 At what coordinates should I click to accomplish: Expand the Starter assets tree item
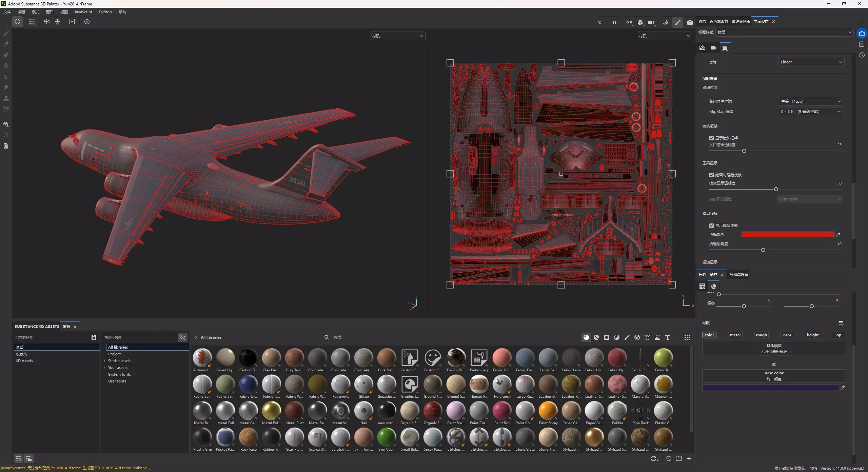click(x=104, y=361)
